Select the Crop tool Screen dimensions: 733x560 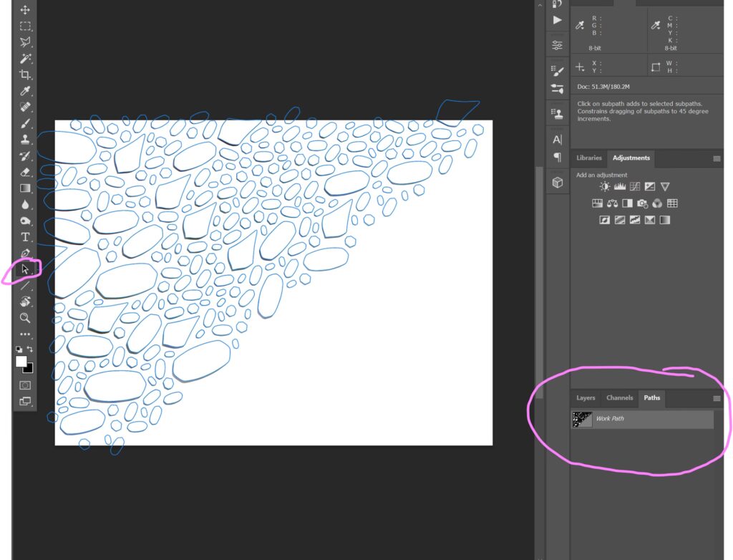(x=25, y=74)
